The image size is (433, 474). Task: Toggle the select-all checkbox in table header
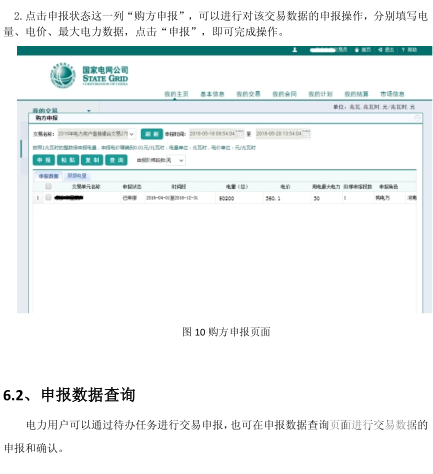pos(48,186)
